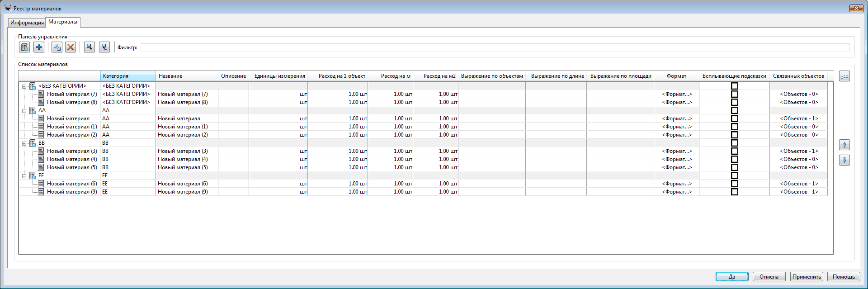Click the curved-arrow export icon in the toolbar
The width and height of the screenshot is (868, 289).
[104, 47]
